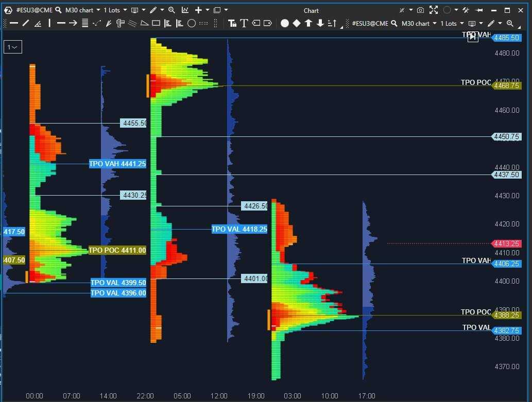Open the indicators chart icon

pyautogui.click(x=185, y=10)
